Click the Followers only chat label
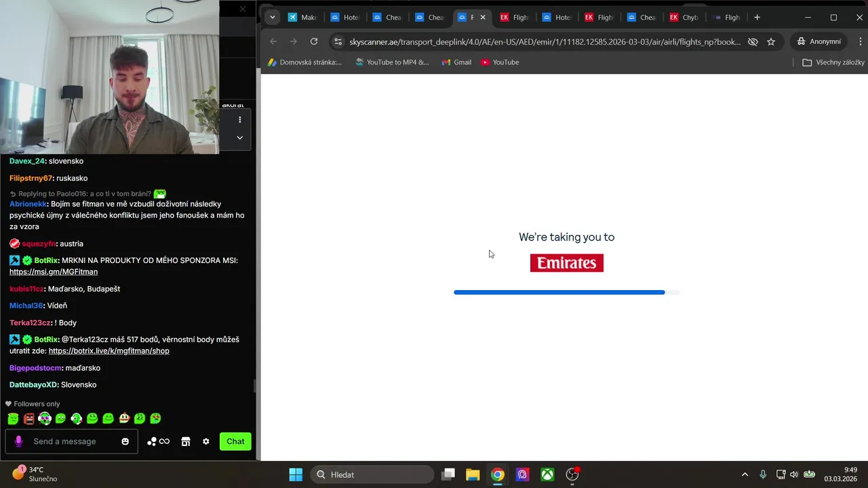868x488 pixels. [33, 404]
